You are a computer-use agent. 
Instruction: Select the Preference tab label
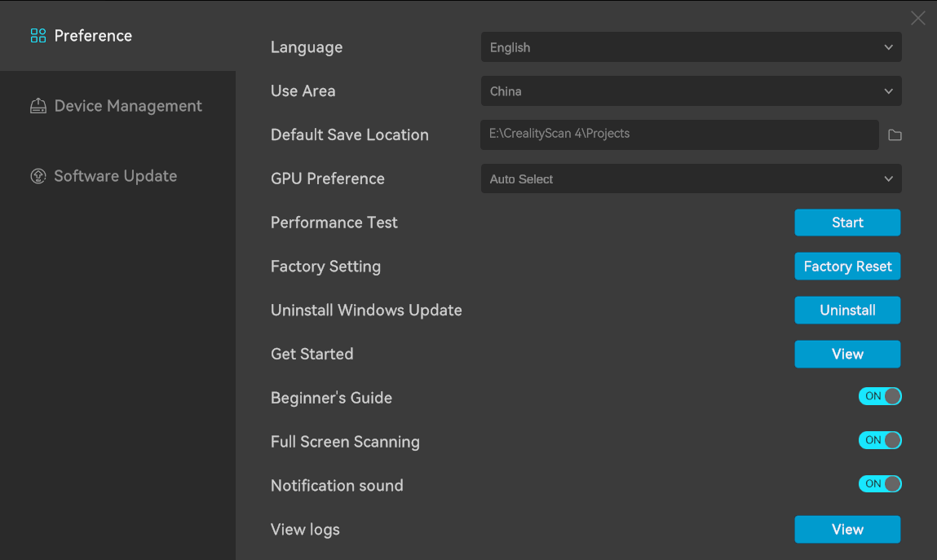93,36
